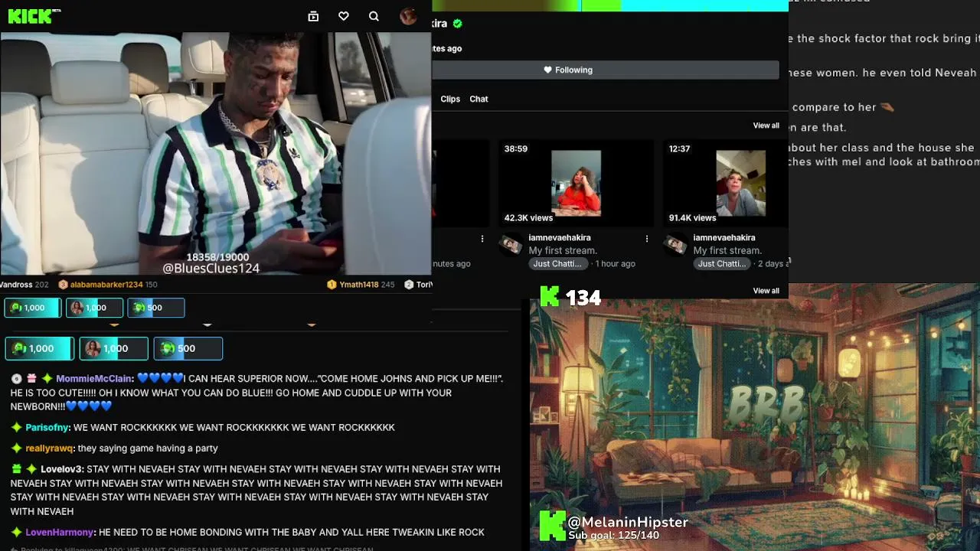
Task: Click second 1,000 gift badge in upper row
Action: pos(94,308)
